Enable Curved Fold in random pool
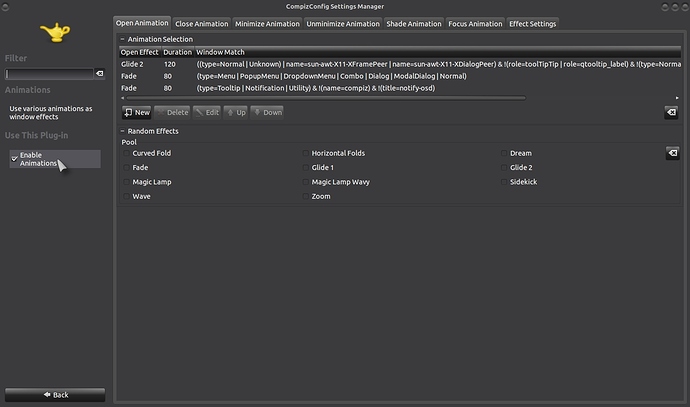The width and height of the screenshot is (690, 407). click(x=127, y=153)
